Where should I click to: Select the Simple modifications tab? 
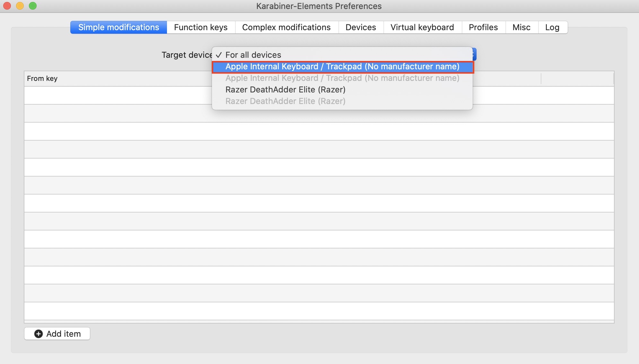pos(118,27)
